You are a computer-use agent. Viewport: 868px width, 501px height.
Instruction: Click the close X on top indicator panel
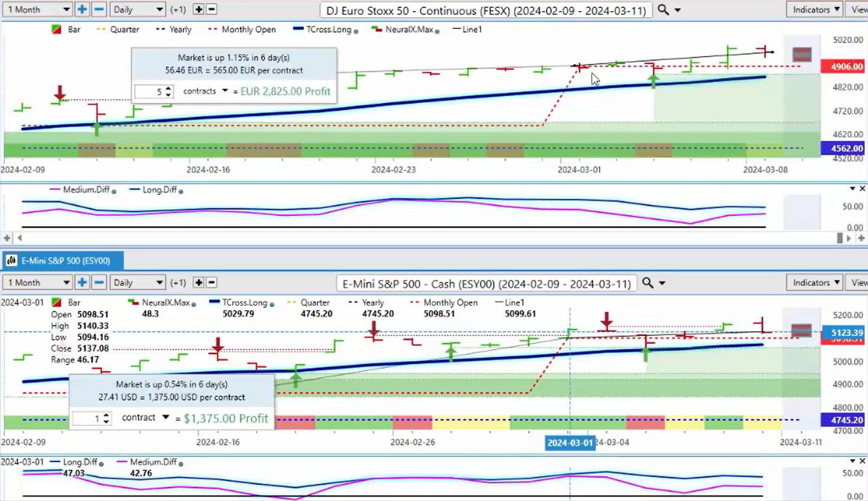pyautogui.click(x=861, y=189)
